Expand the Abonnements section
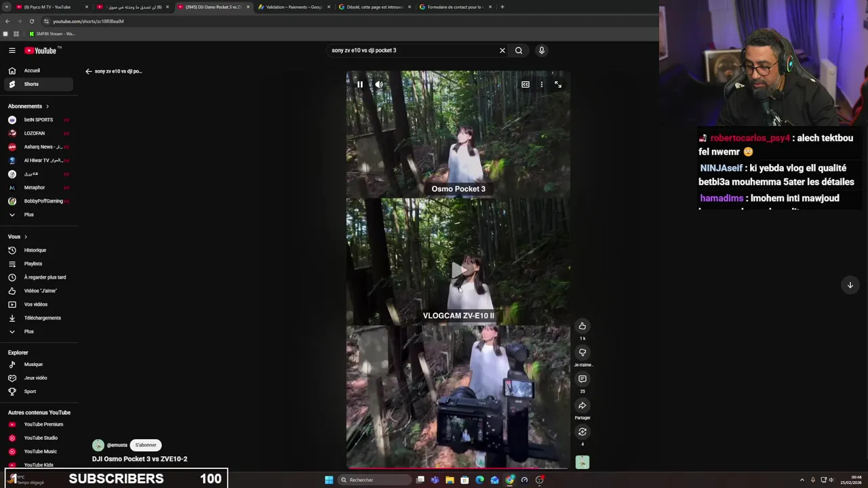Screen dimensions: 868x488 tap(28, 106)
